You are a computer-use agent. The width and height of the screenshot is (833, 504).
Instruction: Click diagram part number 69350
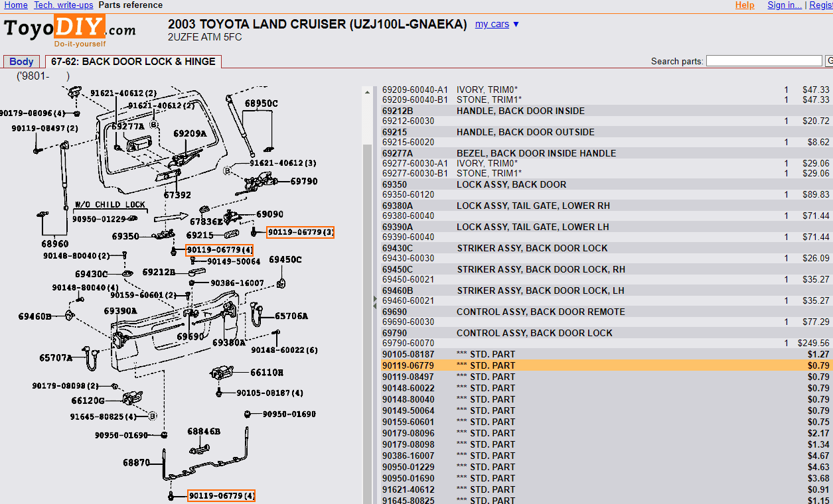click(125, 236)
